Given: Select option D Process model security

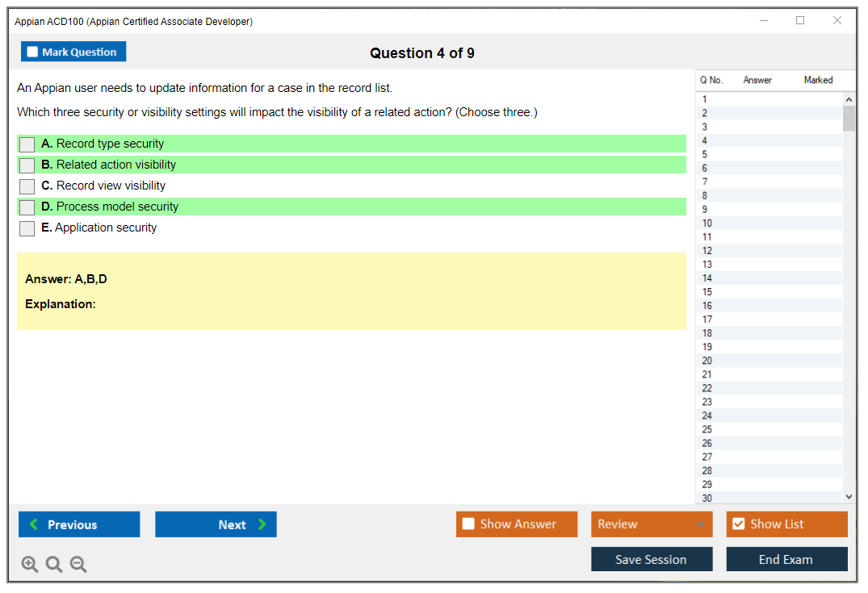Looking at the screenshot, I should coord(27,207).
